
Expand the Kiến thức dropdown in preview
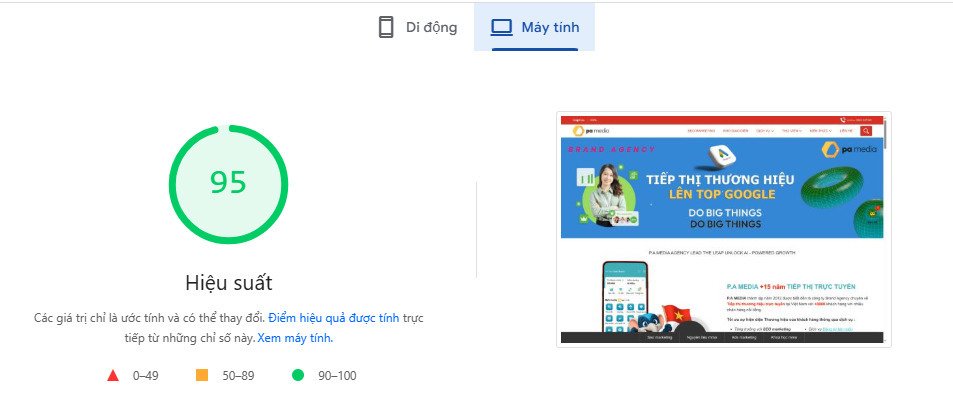point(820,130)
